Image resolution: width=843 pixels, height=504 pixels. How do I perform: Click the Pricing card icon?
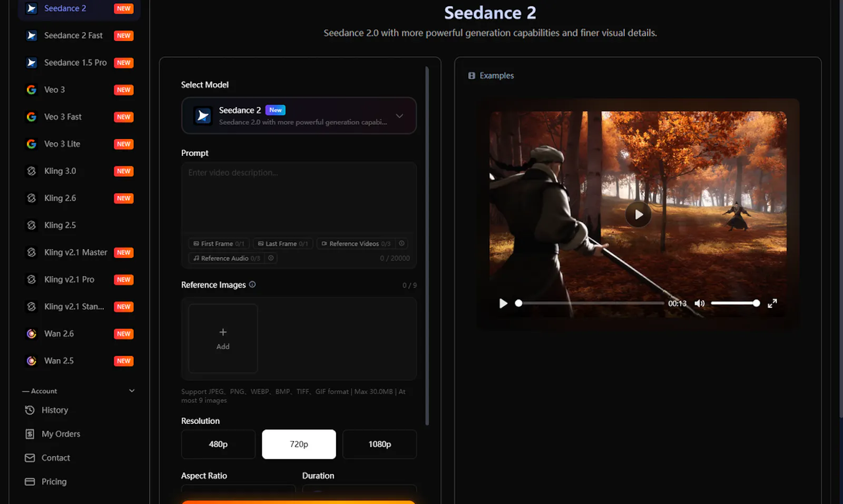tap(30, 481)
